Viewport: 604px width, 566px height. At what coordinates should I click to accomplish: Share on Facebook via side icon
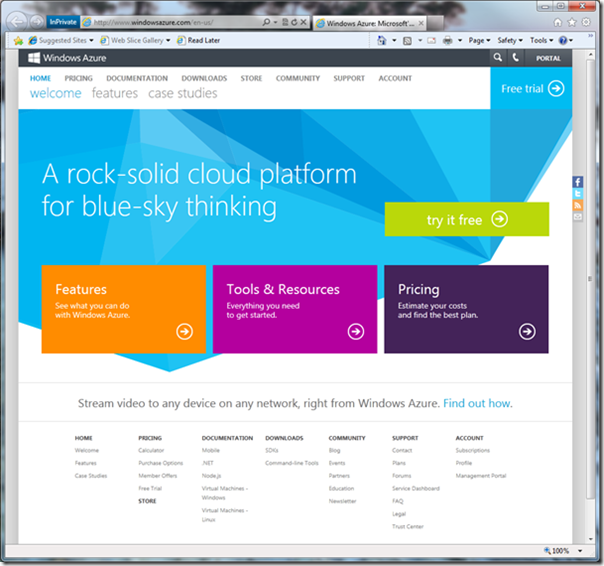click(577, 182)
